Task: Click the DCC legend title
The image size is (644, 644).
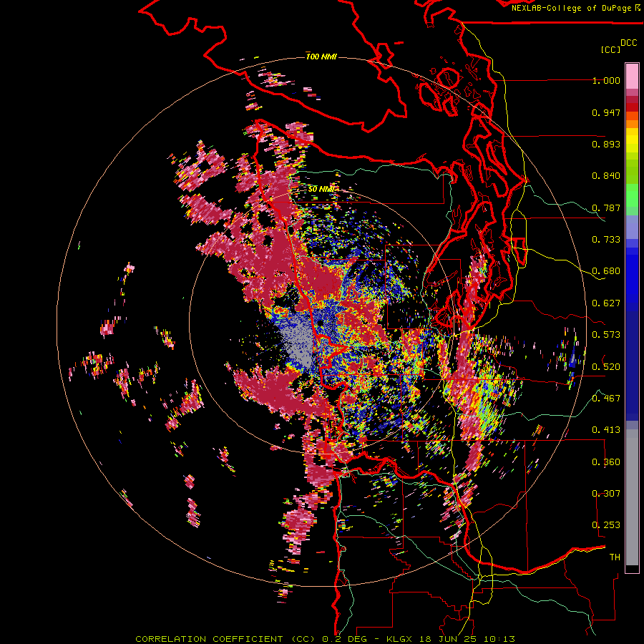Action: click(629, 43)
